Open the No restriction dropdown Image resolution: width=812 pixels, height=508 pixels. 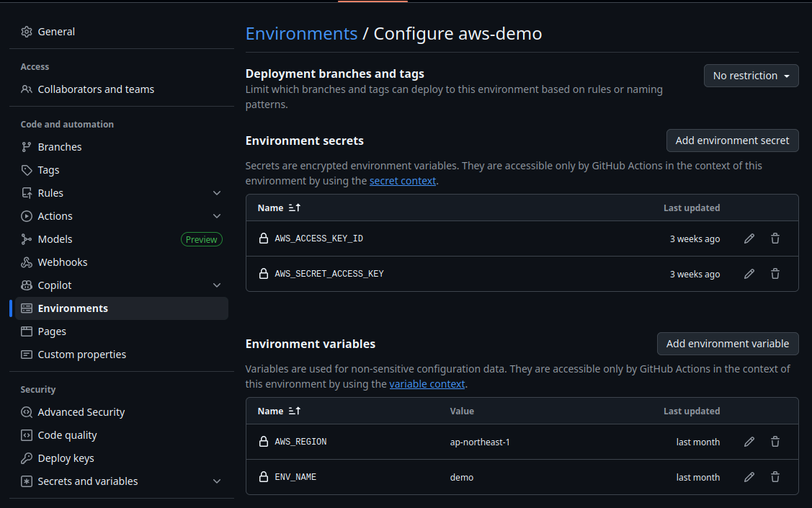751,76
